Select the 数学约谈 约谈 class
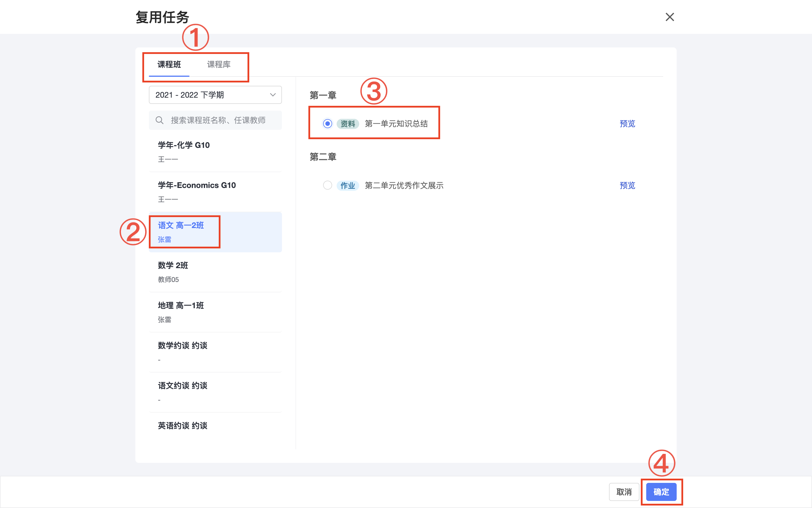 [215, 352]
